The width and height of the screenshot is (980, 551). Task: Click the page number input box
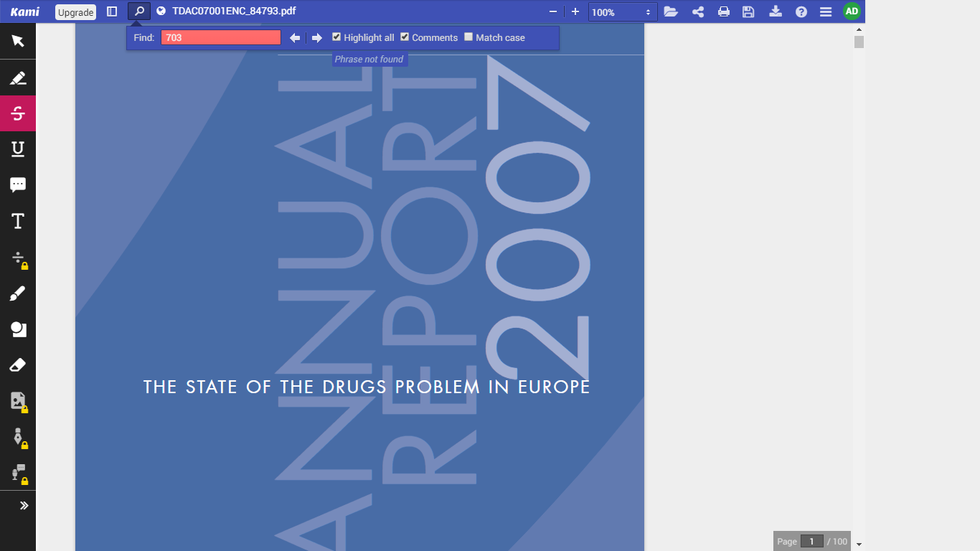tap(812, 542)
